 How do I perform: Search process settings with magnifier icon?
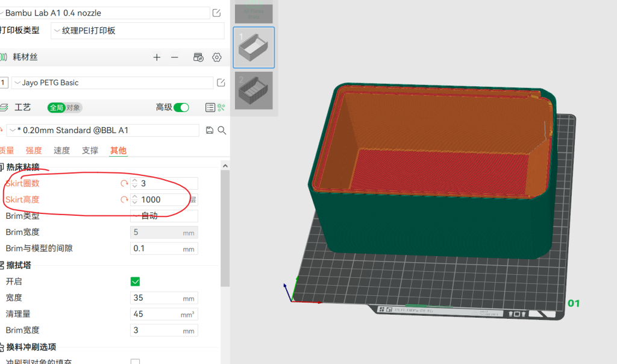tap(222, 130)
